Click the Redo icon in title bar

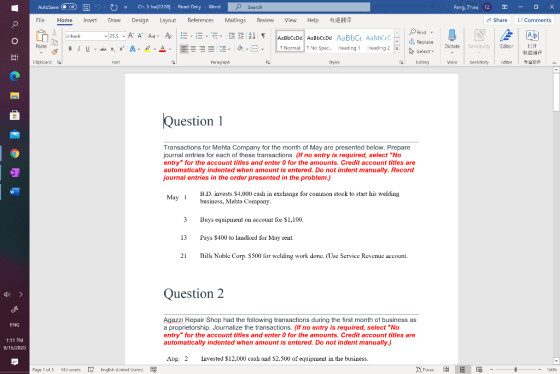(x=114, y=7)
